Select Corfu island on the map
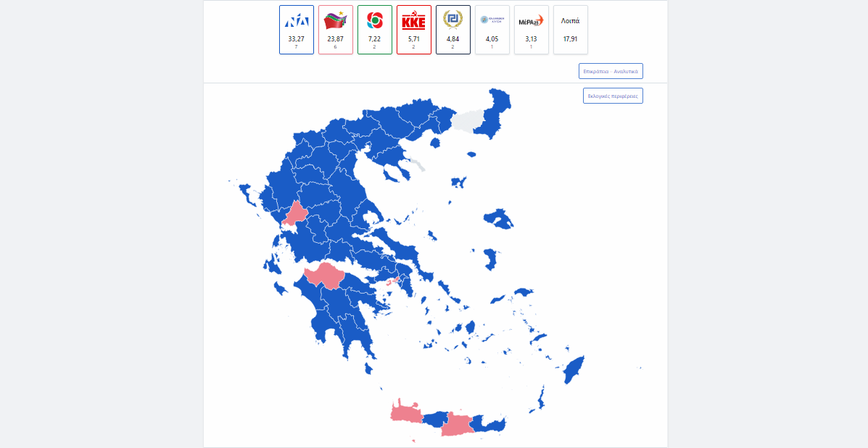Viewport: 868px width, 448px height. (246, 193)
